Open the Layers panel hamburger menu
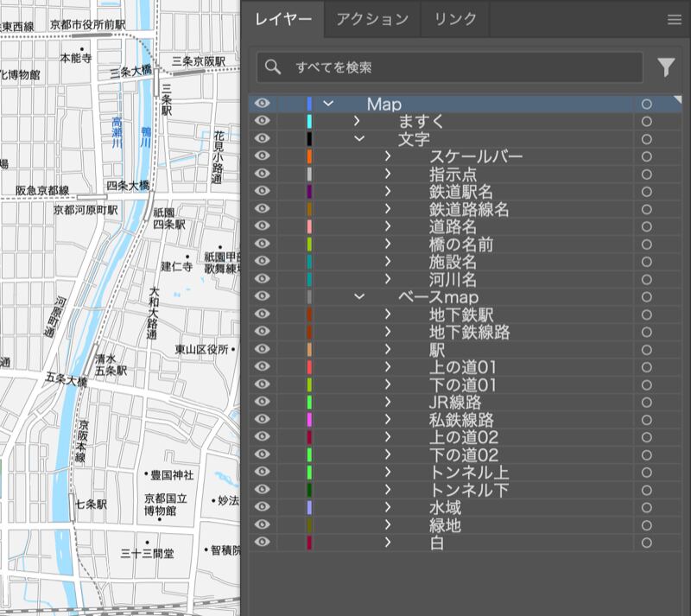 tap(674, 19)
